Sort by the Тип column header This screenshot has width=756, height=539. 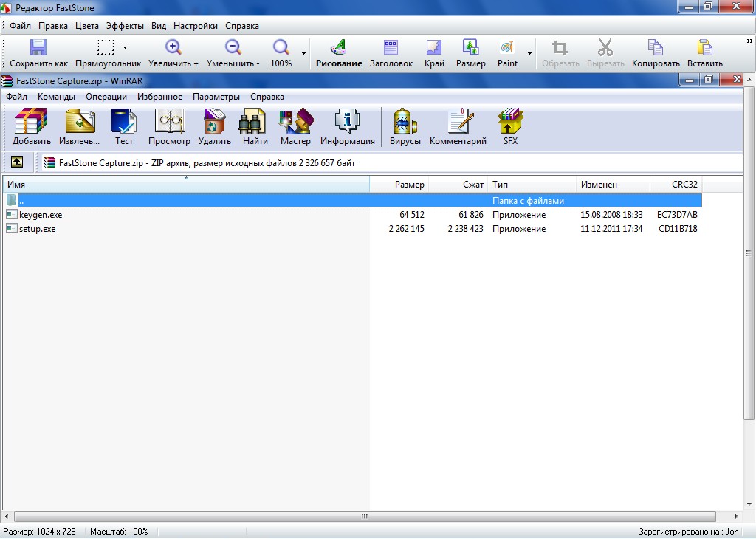point(532,184)
